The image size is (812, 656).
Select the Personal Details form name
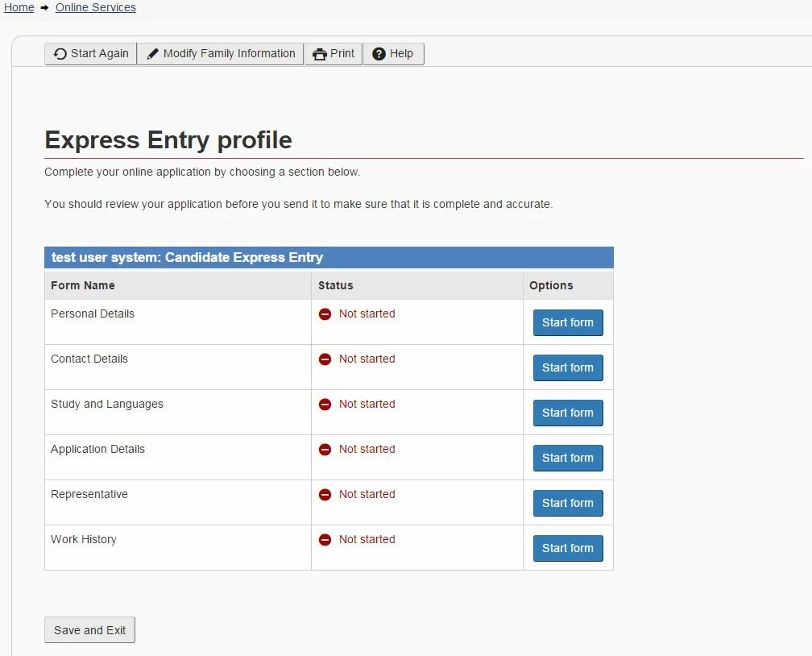pos(93,313)
